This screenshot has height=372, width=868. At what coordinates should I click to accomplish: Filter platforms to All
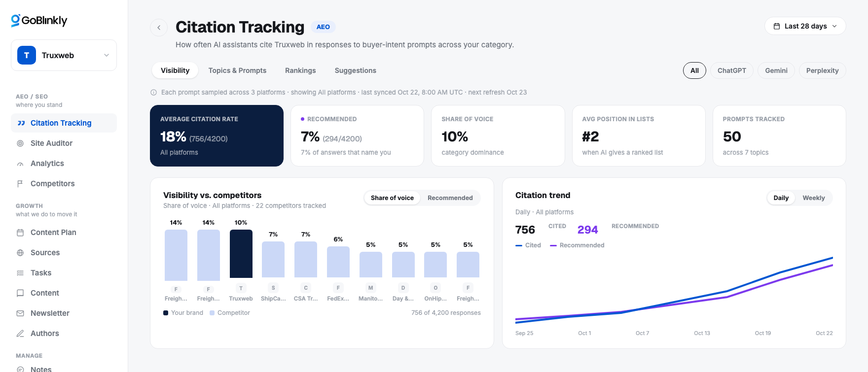pyautogui.click(x=694, y=70)
